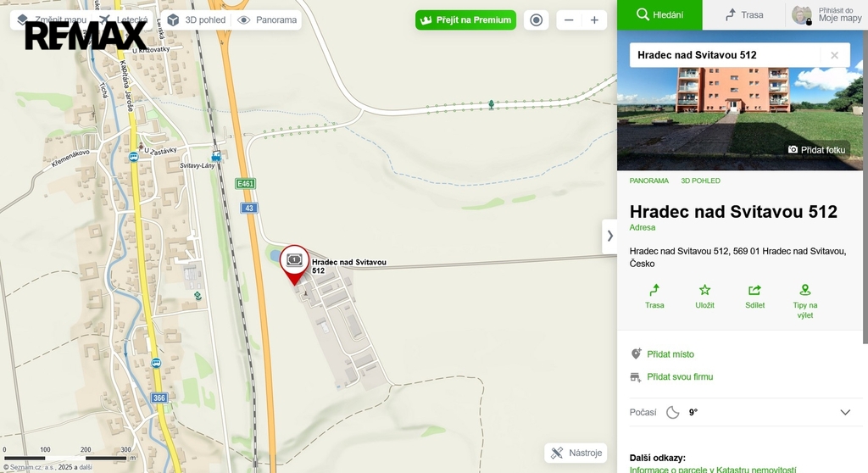Viewport: 868px width, 473px height.
Task: Collapse the side panel with the chevron
Action: (x=610, y=236)
